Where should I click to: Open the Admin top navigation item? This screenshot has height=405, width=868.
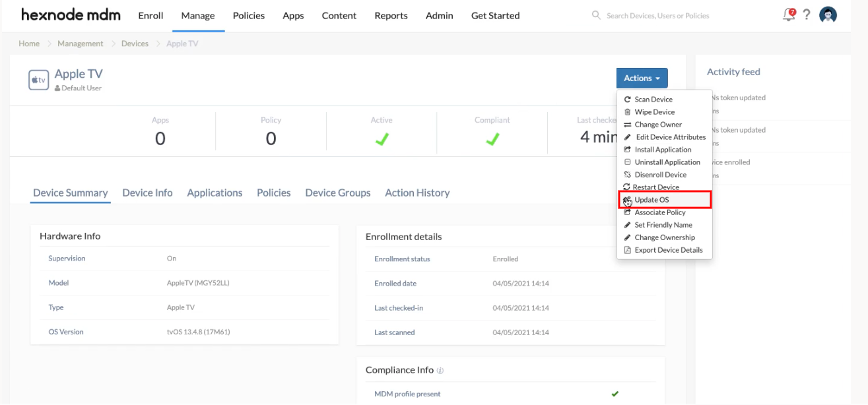439,15
